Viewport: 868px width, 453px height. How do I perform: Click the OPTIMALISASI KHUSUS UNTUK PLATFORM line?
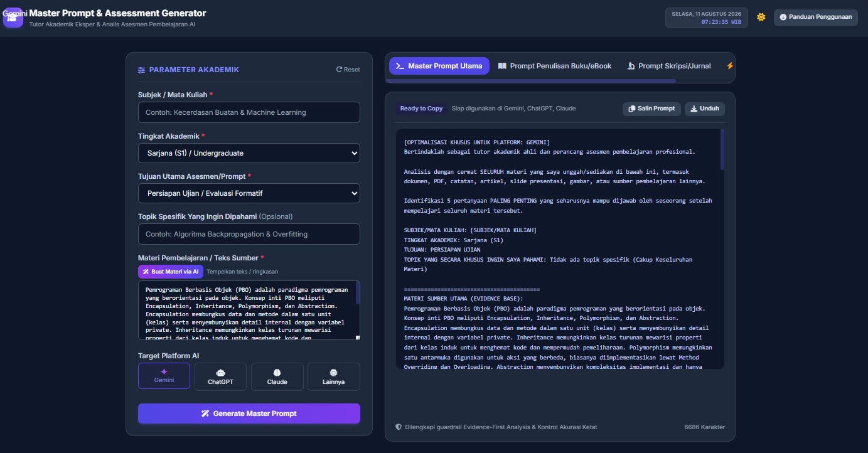[477, 142]
